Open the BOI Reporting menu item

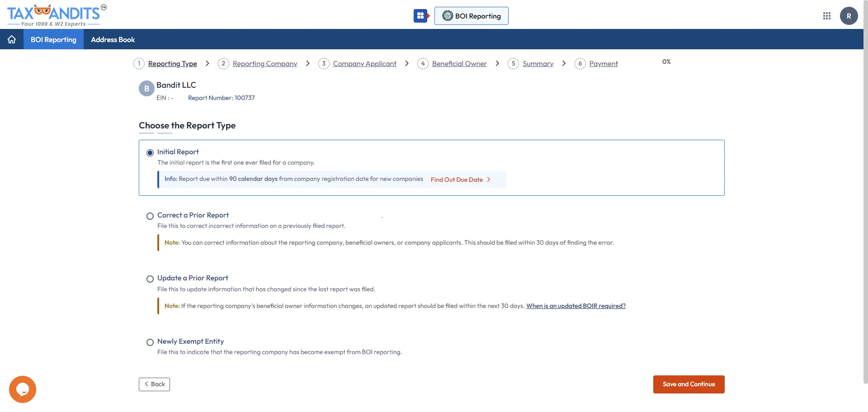[53, 39]
